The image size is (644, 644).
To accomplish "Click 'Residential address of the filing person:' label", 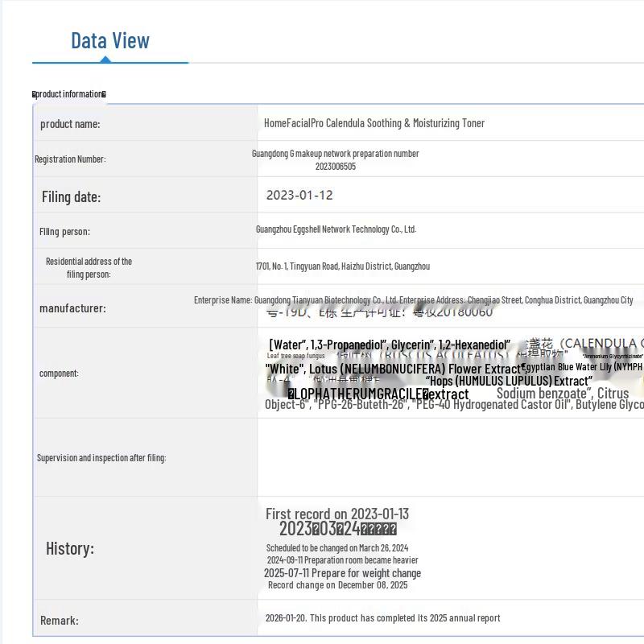I will 89,268.
